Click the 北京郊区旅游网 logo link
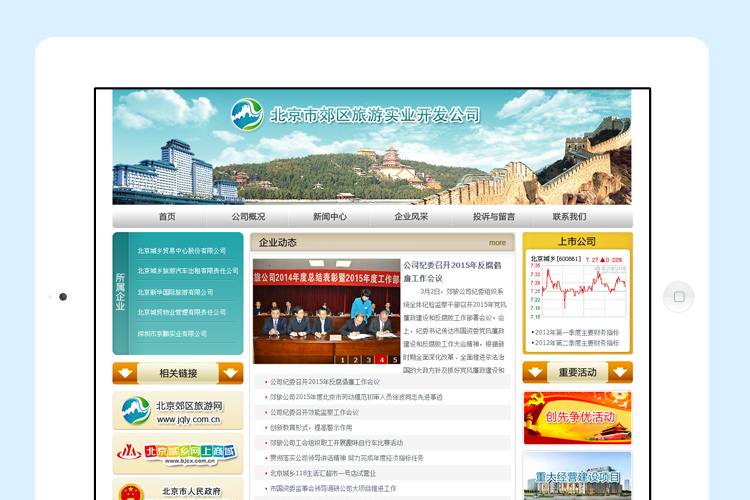 tap(178, 411)
